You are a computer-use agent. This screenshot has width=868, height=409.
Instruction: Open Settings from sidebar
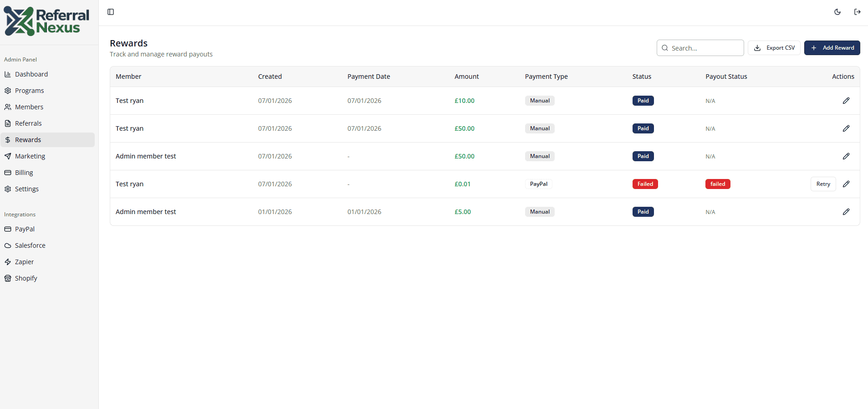[x=47, y=189]
